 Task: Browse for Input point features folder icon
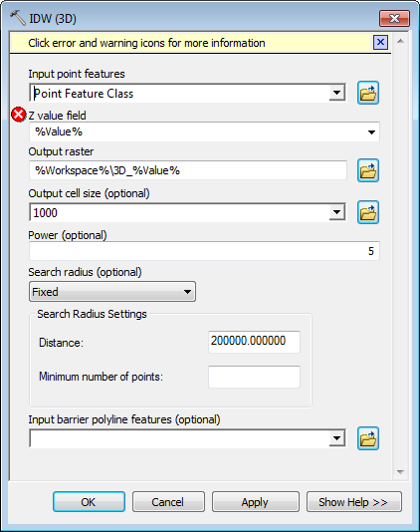(368, 93)
